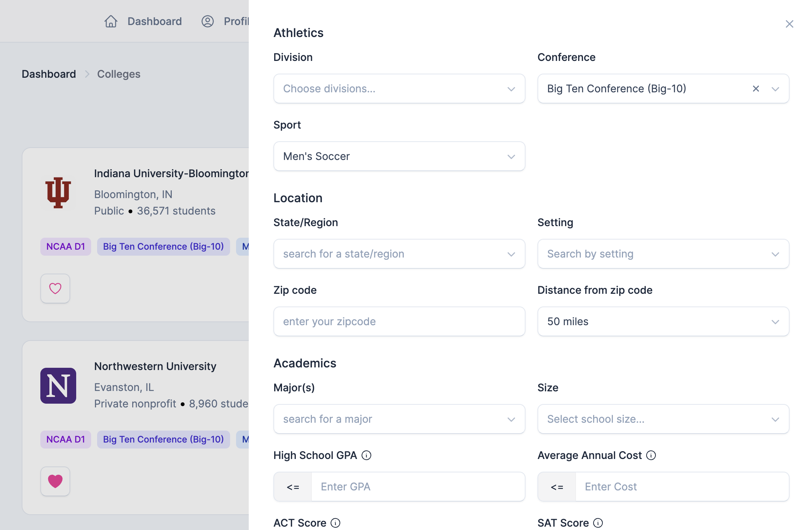
Task: Open the Select school size dropdown
Action: pyautogui.click(x=663, y=419)
